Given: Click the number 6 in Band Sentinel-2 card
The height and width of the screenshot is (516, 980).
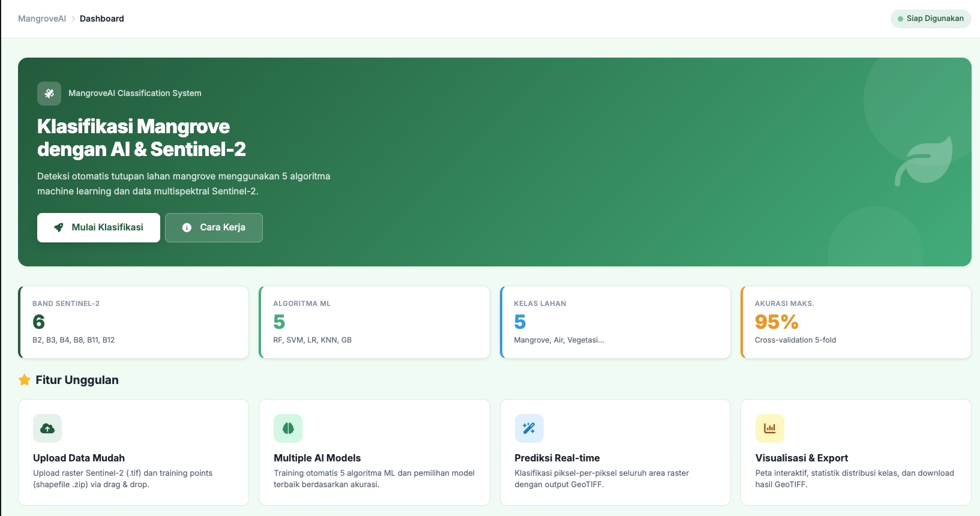Looking at the screenshot, I should (x=39, y=322).
